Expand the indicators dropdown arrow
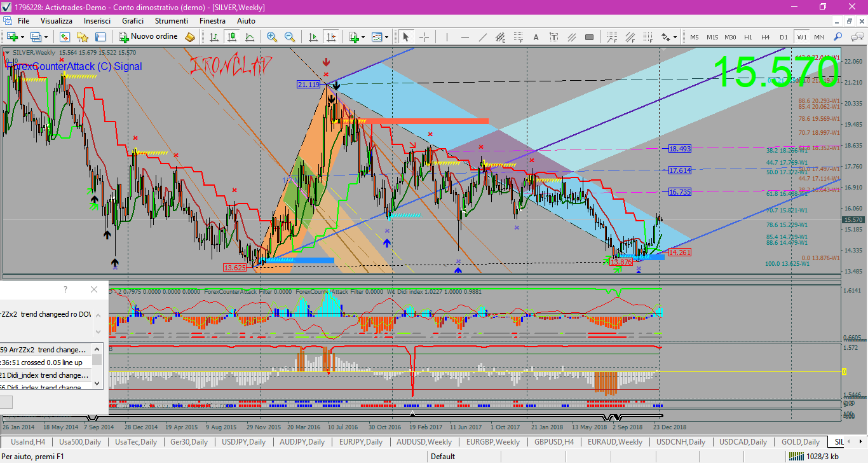The width and height of the screenshot is (868, 463). pyautogui.click(x=363, y=37)
